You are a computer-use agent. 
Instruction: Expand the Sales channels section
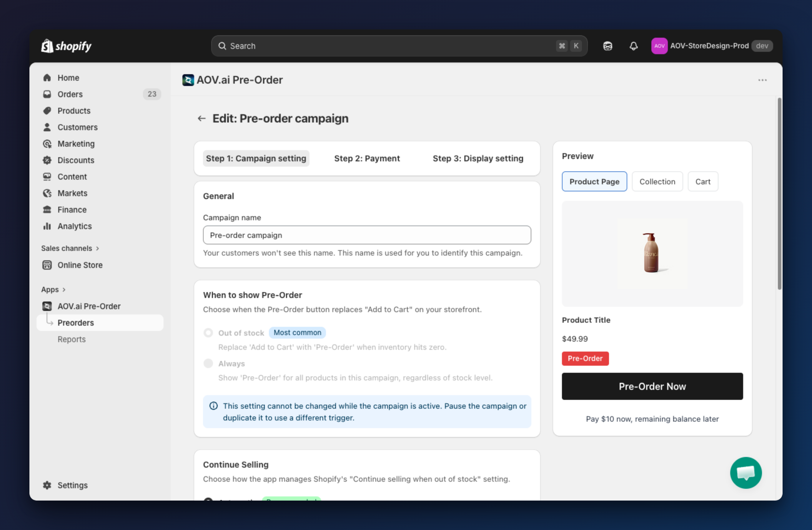tap(70, 248)
